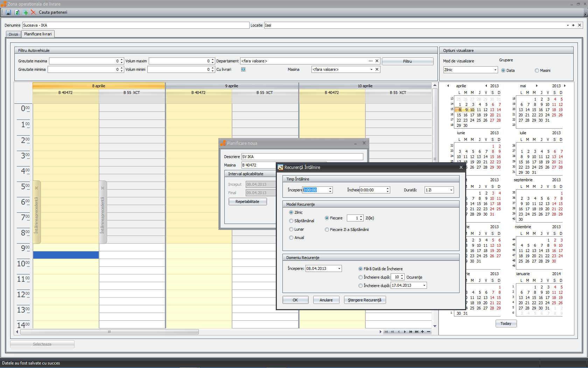Image resolution: width=588 pixels, height=368 pixels.
Task: Click navigator plus to show more resources
Action: tap(422, 332)
